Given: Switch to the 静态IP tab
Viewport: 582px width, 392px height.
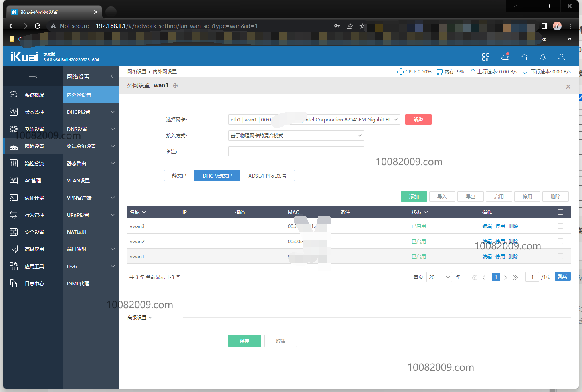Looking at the screenshot, I should pyautogui.click(x=179, y=176).
